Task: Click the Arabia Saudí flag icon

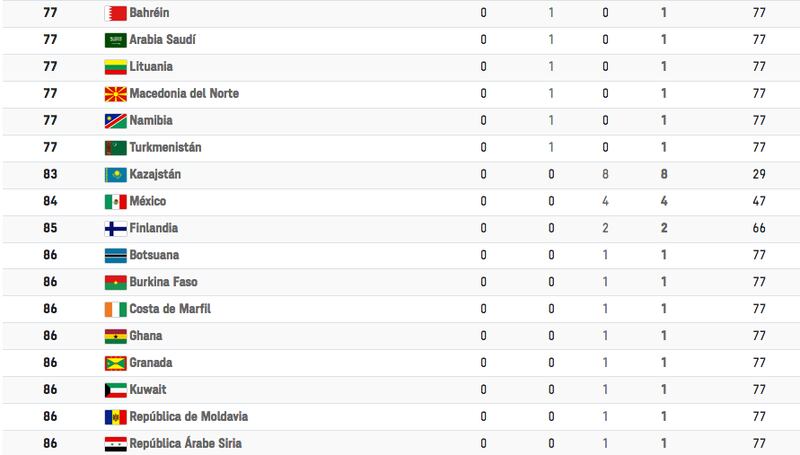Action: (115, 40)
